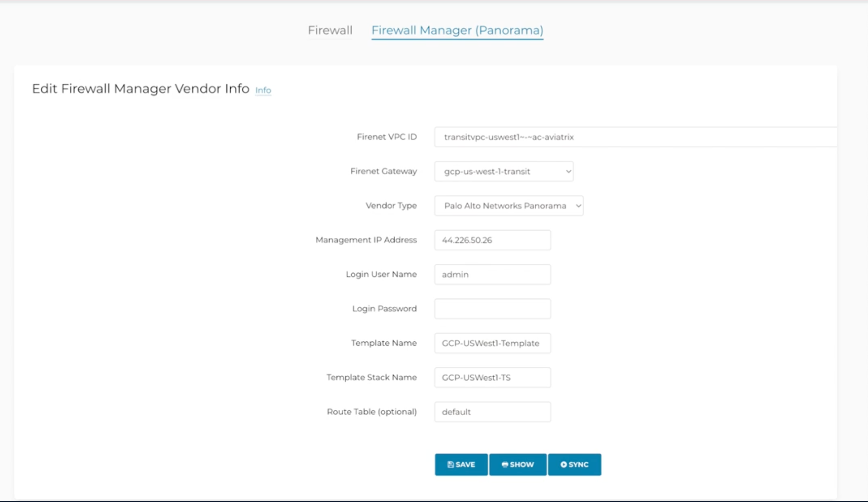
Task: Select the Firewall Manager (Panorama) tab
Action: (x=457, y=30)
